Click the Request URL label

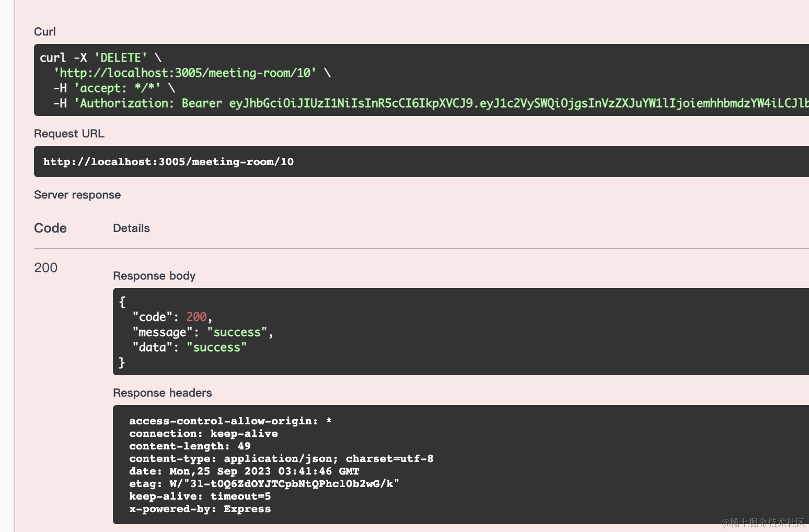click(x=69, y=134)
